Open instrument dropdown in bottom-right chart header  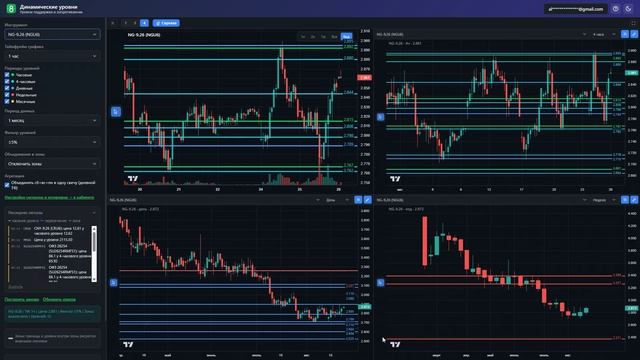482,200
